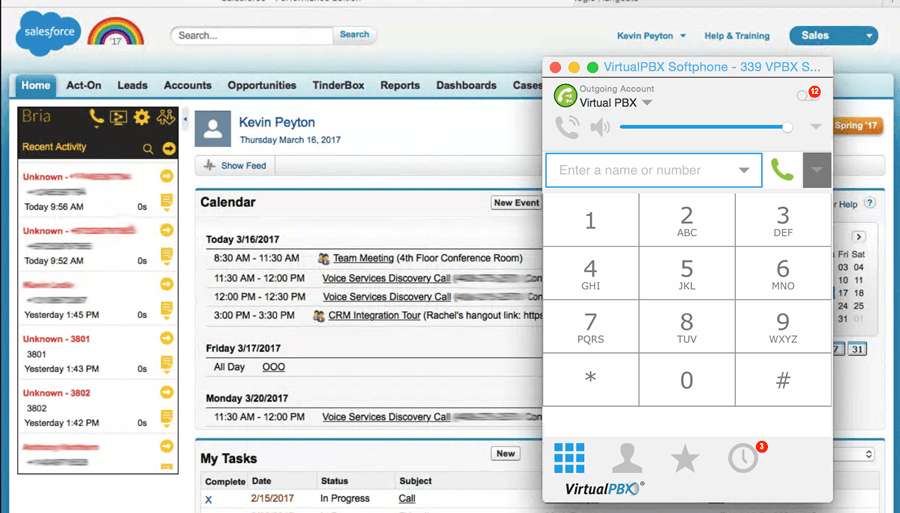This screenshot has width=900, height=513.
Task: Expand the name or number field dropdown
Action: coord(744,170)
